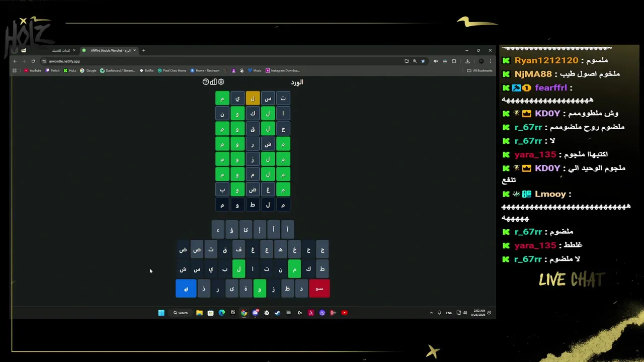Switch to the AlWird (Arabic Wordle) tab

click(x=110, y=50)
